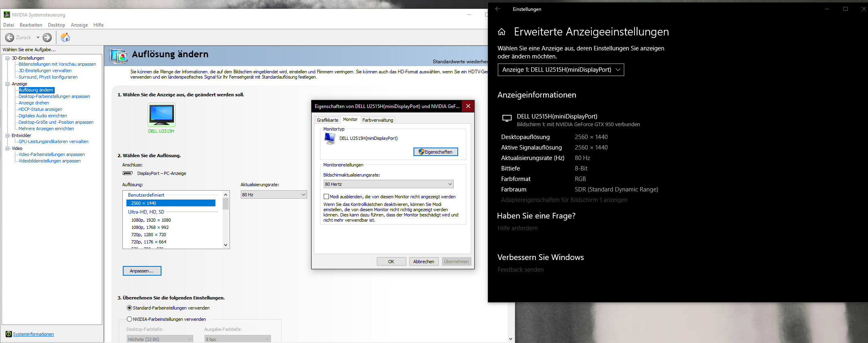Switch to the Grafikkarte tab
The image size is (868, 343).
[x=327, y=120]
